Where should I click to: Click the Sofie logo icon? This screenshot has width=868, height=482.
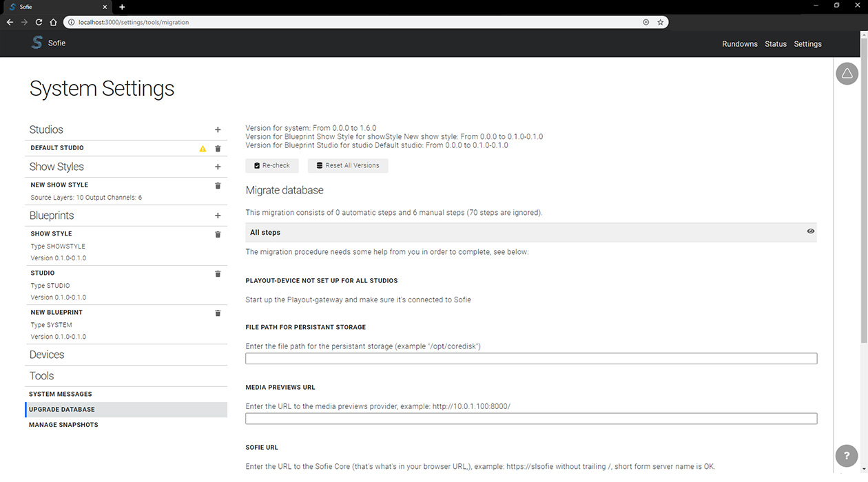37,43
